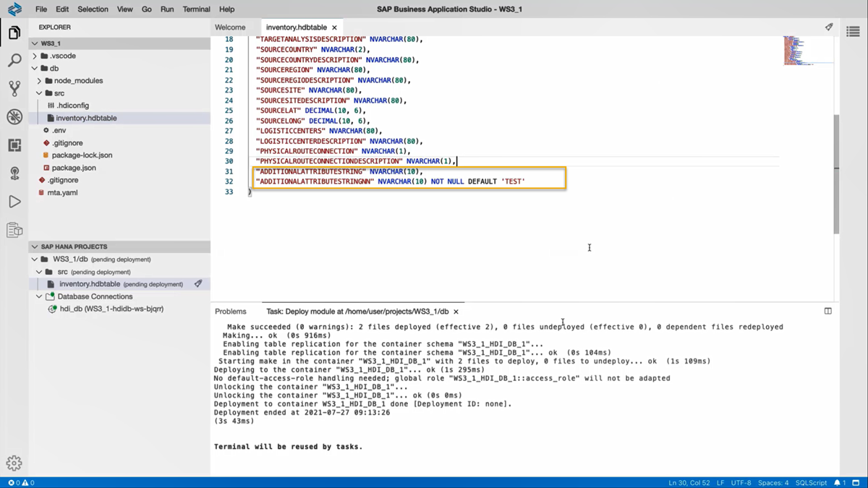This screenshot has height=488, width=868.
Task: Close the inventory.hdbtable editor tab
Action: click(x=334, y=27)
